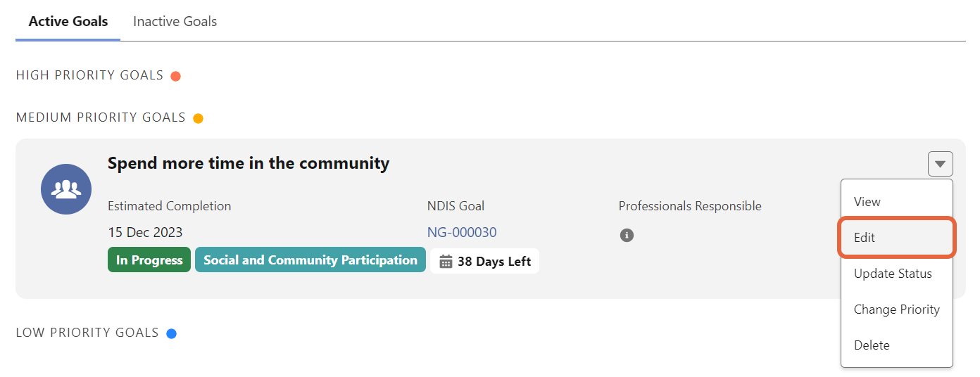Choose Edit in the goal menu
Screen dimensions: 980x377
[x=865, y=238]
